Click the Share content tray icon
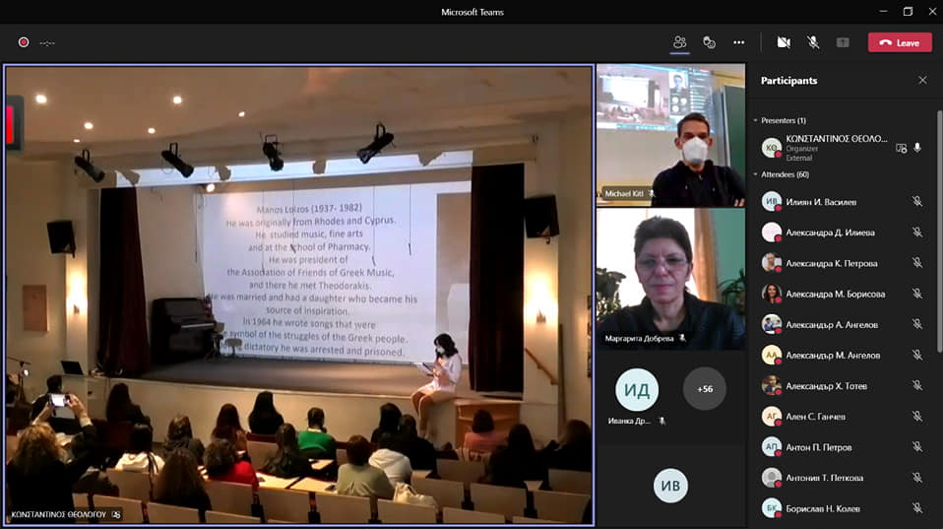The width and height of the screenshot is (943, 529). pyautogui.click(x=842, y=42)
